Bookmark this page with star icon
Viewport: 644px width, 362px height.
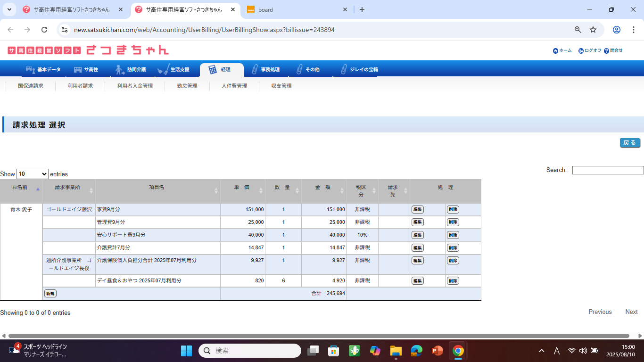[x=593, y=30]
